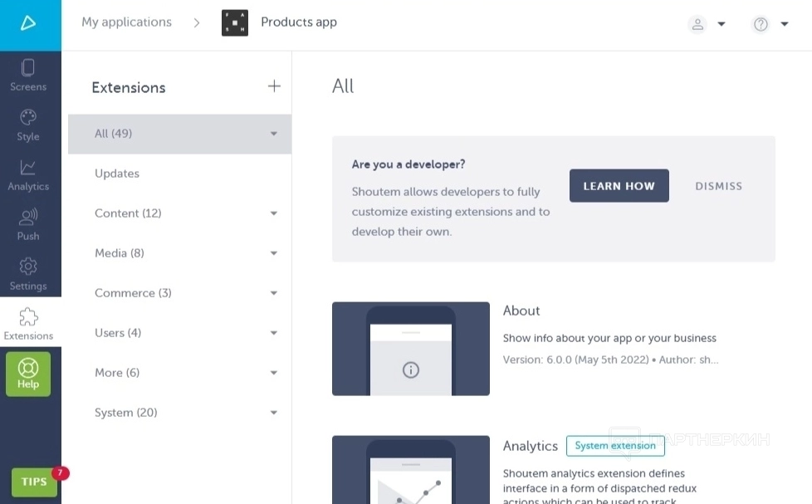
Task: Open the About extension thumbnail
Action: pos(410,349)
